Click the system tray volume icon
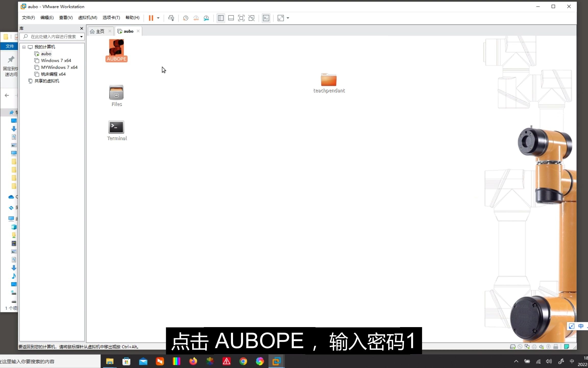Viewport: 588px width, 368px height. point(549,361)
